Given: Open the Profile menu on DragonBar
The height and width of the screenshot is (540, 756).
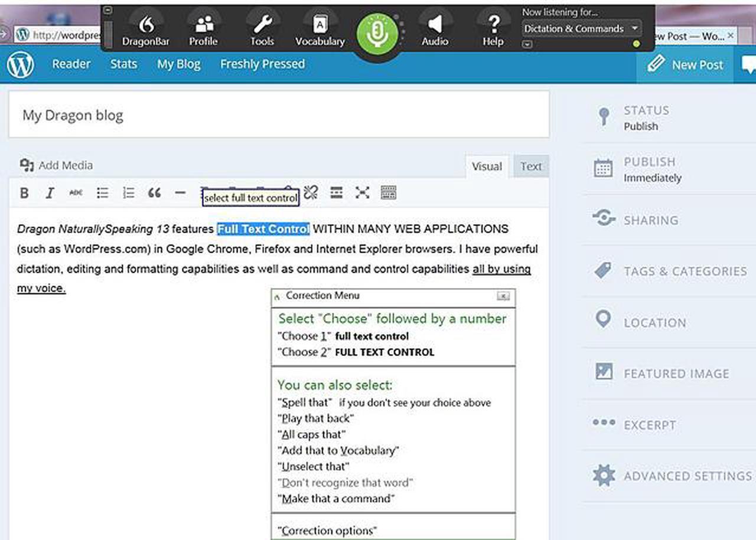Looking at the screenshot, I should [x=203, y=30].
